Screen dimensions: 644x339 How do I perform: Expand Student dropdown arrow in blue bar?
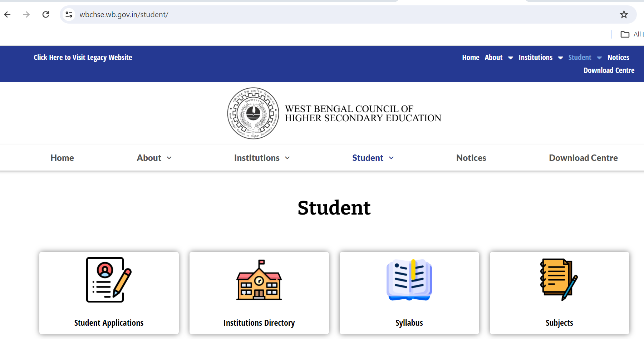pos(600,58)
